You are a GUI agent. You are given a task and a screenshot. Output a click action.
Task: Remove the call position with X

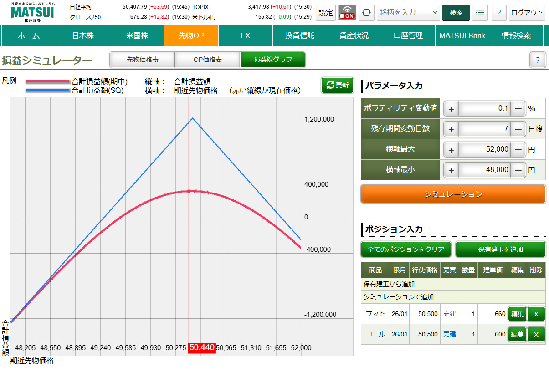click(x=536, y=334)
